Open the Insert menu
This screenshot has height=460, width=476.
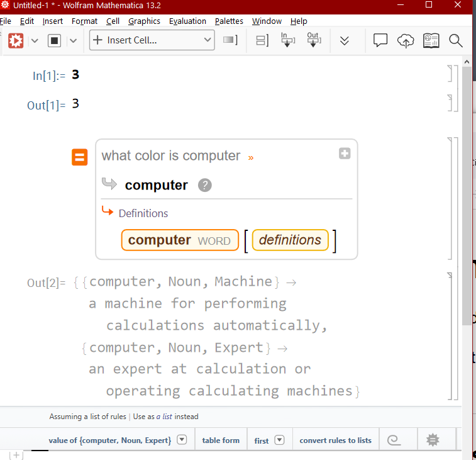[53, 21]
